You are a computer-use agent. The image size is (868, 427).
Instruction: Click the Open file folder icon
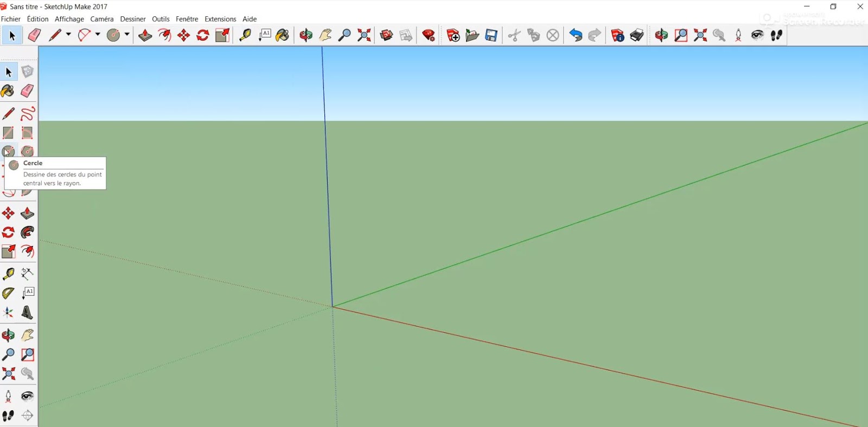(472, 35)
